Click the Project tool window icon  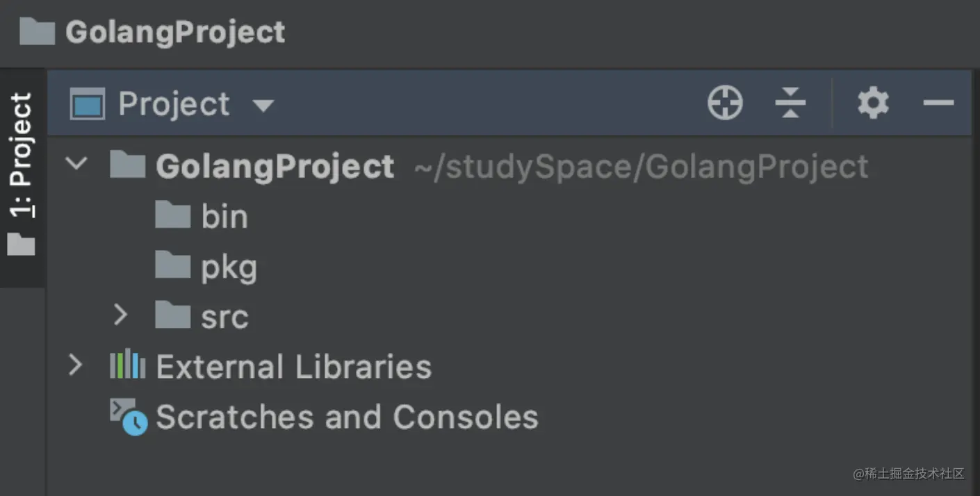[x=86, y=102]
